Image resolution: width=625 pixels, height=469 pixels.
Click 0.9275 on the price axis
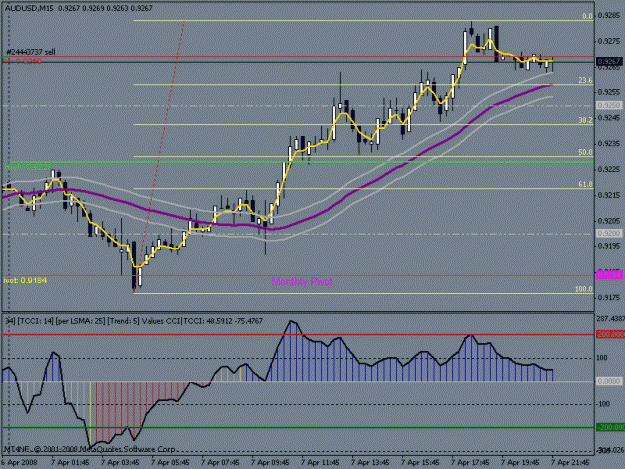[609, 41]
